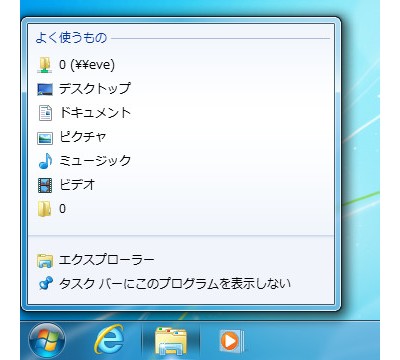Screen dimensions: 400x360
Task: Click the yellow folder icon for the local 0 entry
Action: [x=45, y=209]
